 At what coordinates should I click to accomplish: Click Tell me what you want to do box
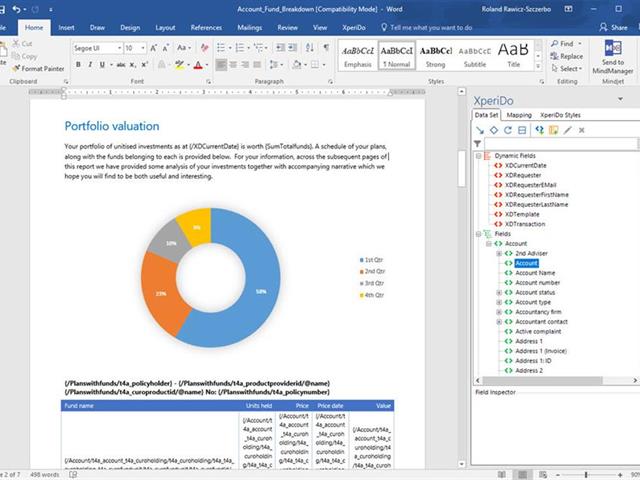point(426,27)
